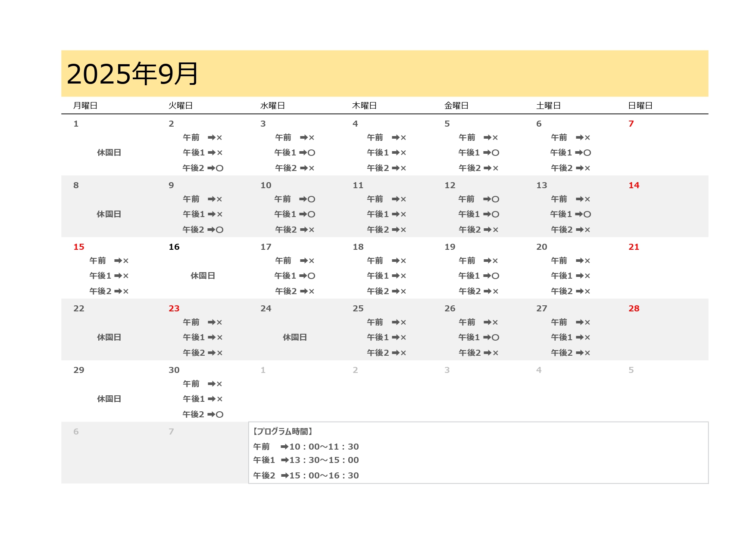
Task: Click the 午後1 ➡○ entry on September 19
Action: (479, 276)
